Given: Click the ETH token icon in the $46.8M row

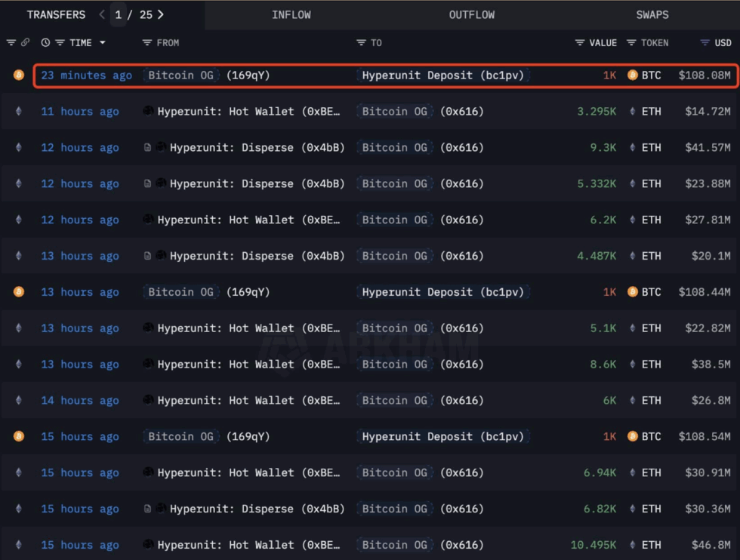Looking at the screenshot, I should tap(633, 544).
